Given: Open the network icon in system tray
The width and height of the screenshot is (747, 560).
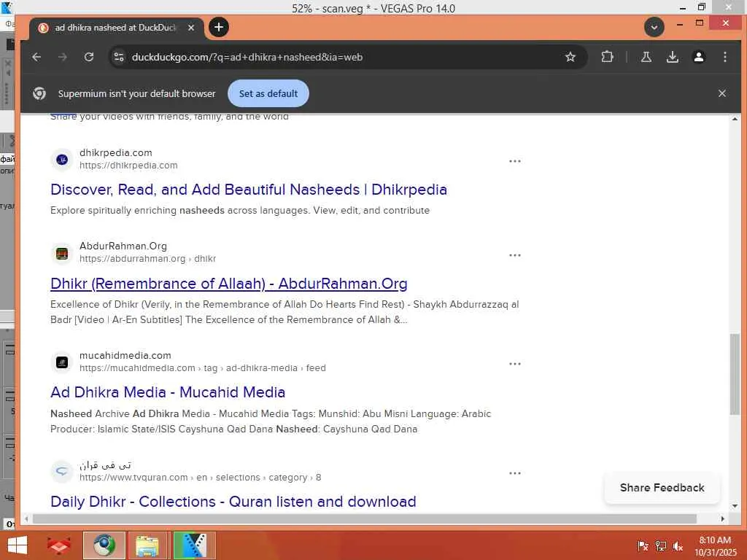Looking at the screenshot, I should (661, 546).
